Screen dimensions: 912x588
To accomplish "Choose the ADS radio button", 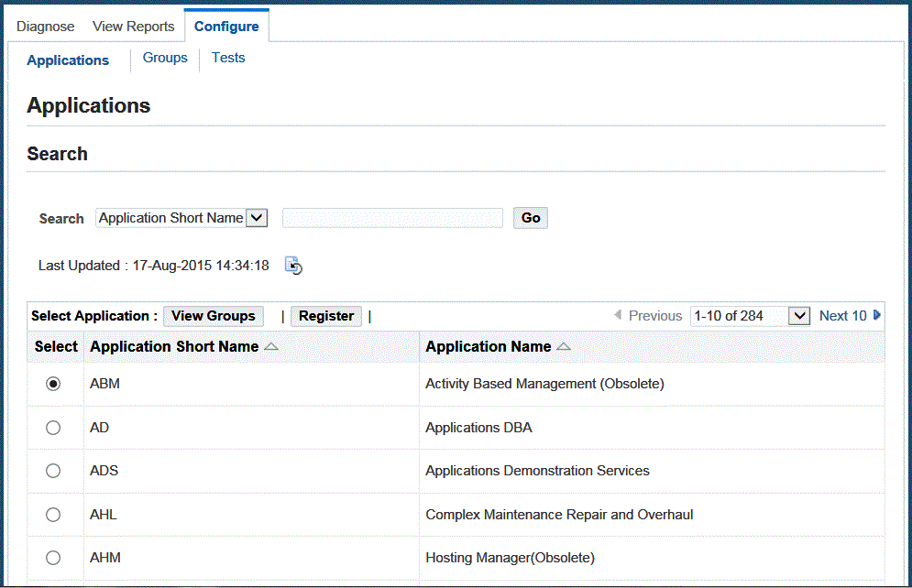I will (53, 471).
